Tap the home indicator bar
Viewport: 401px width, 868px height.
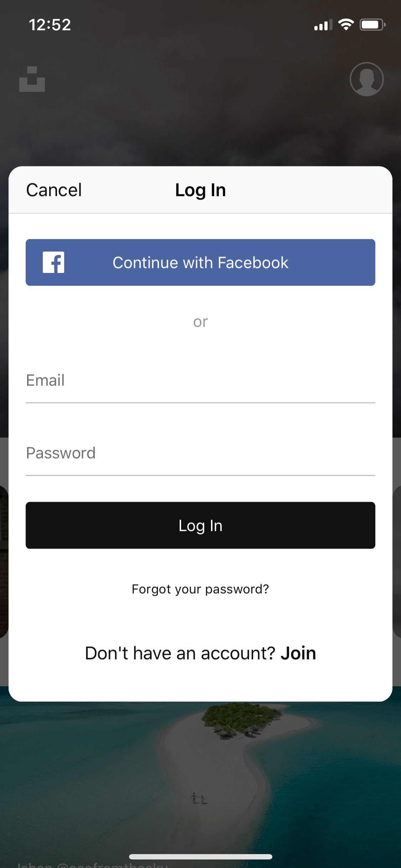pos(200,857)
